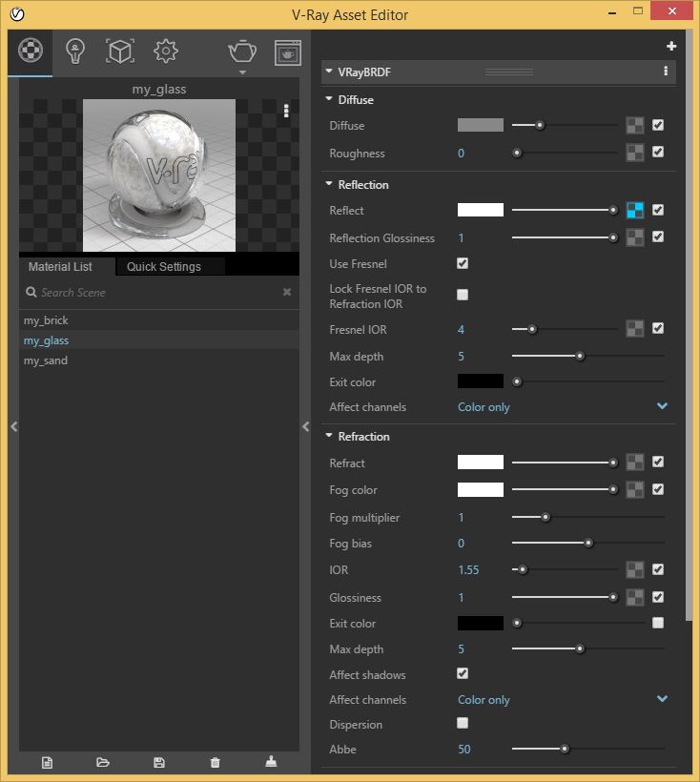Click the Diffuse texture map slot
Screen dimensions: 700x782
tap(635, 126)
